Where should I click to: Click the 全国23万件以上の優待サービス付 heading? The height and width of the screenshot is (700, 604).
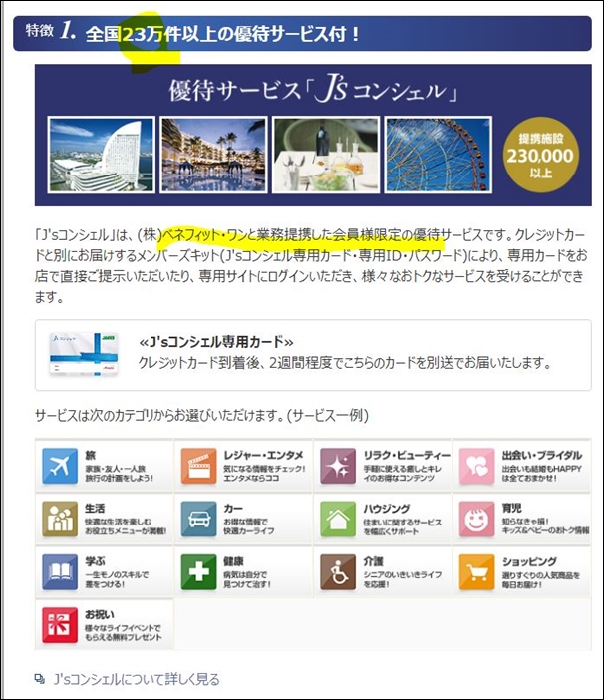coord(222,34)
